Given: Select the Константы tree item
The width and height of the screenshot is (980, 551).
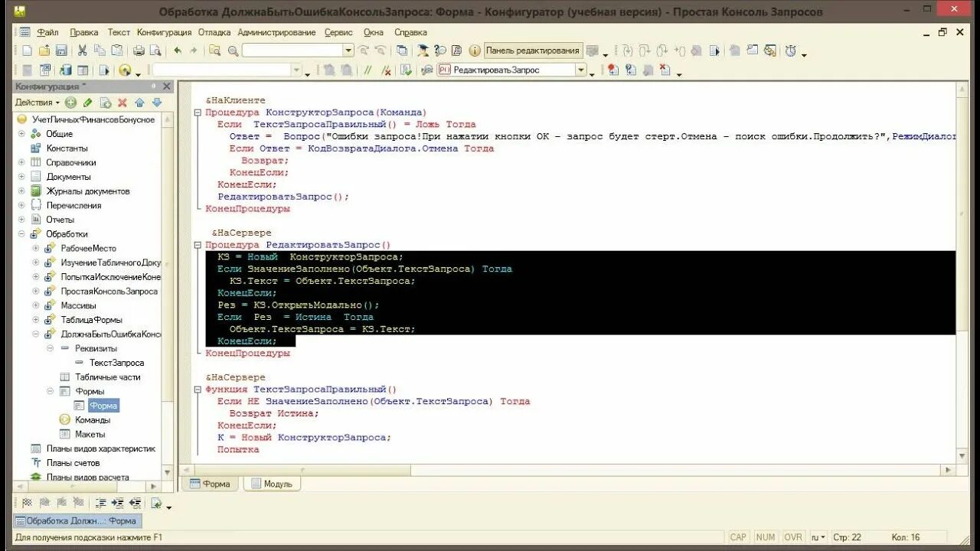Looking at the screenshot, I should click(x=67, y=148).
